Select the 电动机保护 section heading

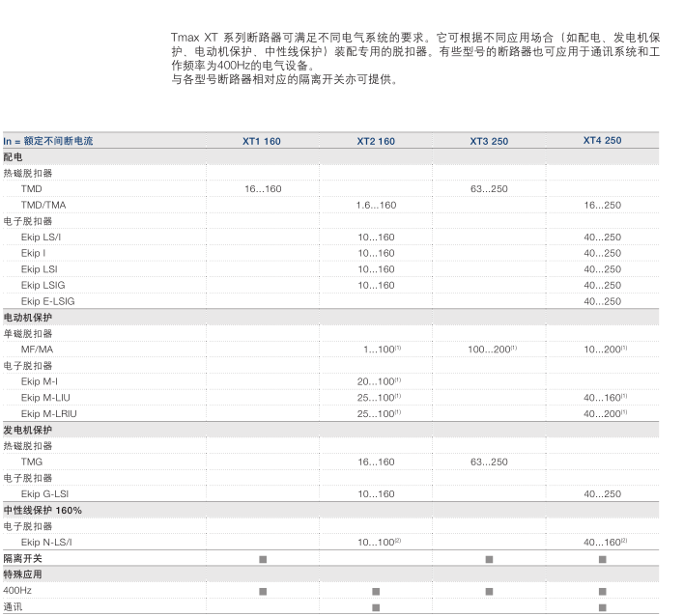pos(27,318)
